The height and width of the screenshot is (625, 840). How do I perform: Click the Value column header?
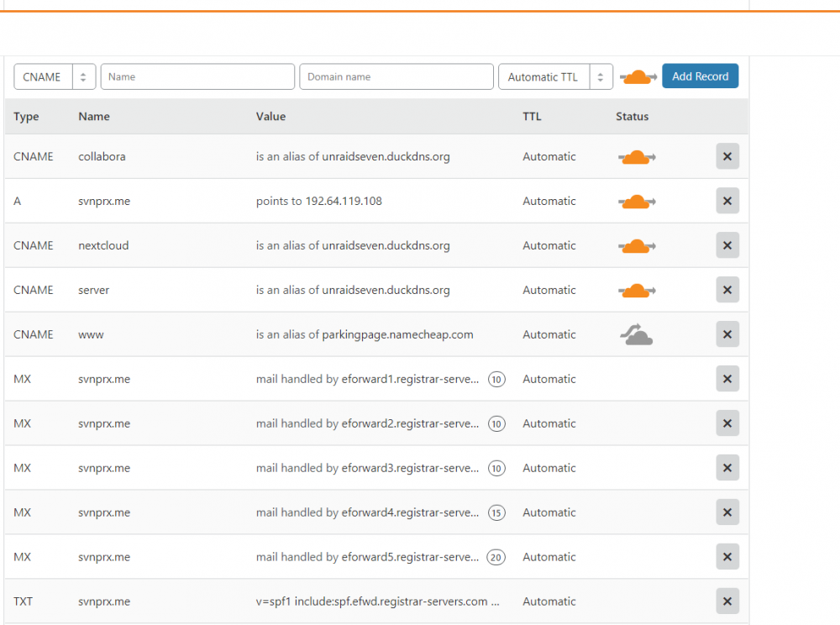(270, 116)
